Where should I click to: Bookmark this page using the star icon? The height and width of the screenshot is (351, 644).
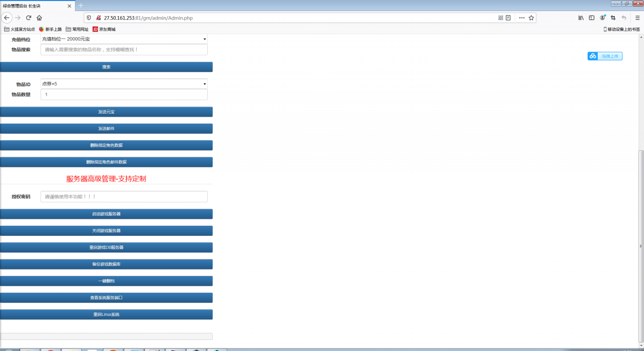coord(531,18)
